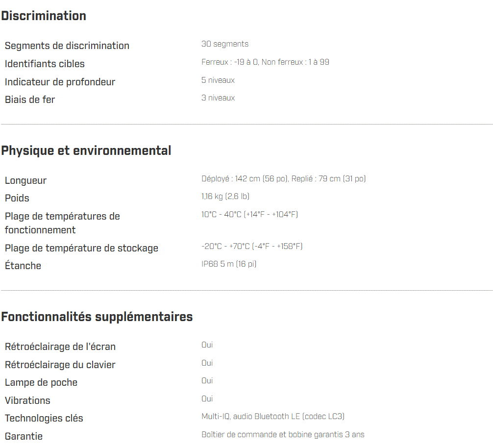
Task: Select the 'Vibrations' row label
Action: point(27,400)
